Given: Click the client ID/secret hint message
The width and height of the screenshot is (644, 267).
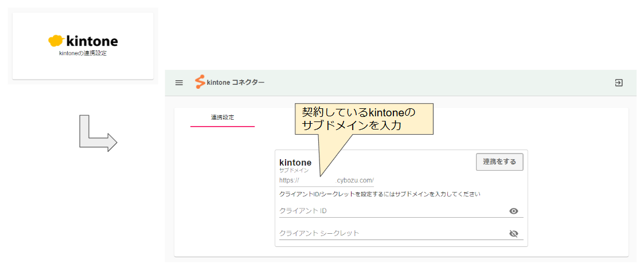Looking at the screenshot, I should pyautogui.click(x=380, y=194).
